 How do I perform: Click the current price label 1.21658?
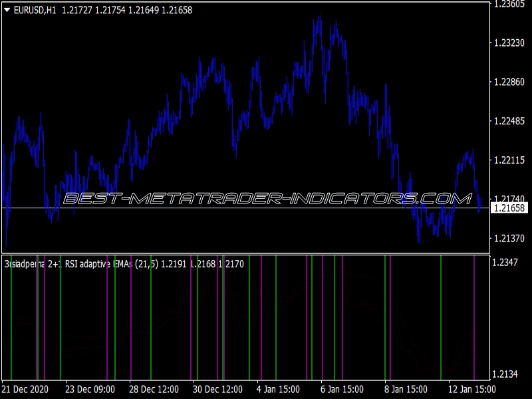pyautogui.click(x=509, y=208)
